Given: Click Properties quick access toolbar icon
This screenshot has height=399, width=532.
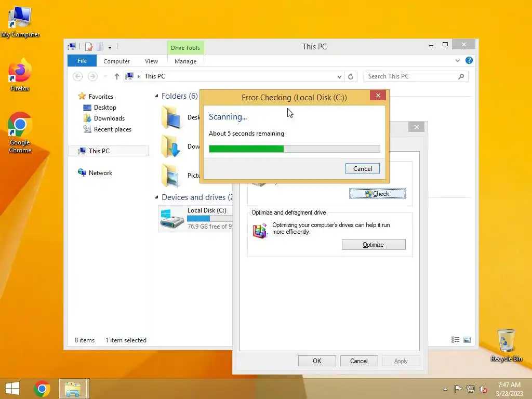Looking at the screenshot, I should [89, 47].
